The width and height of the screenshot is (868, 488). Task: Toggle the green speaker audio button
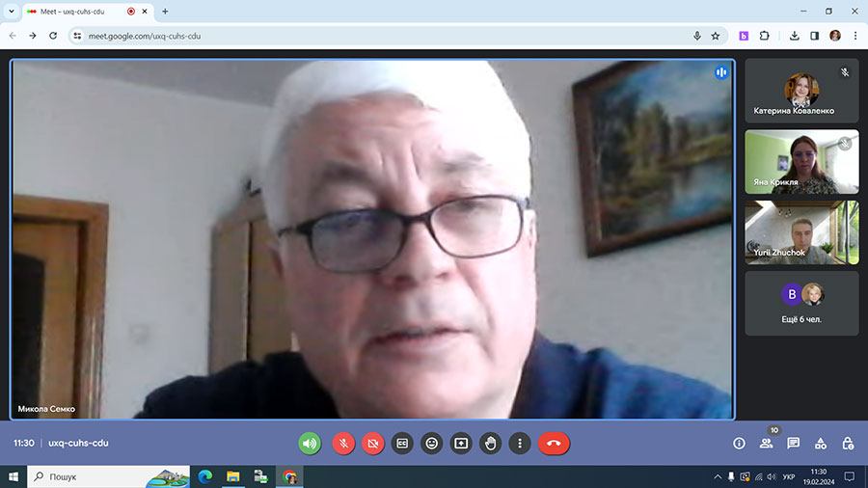pyautogui.click(x=310, y=444)
